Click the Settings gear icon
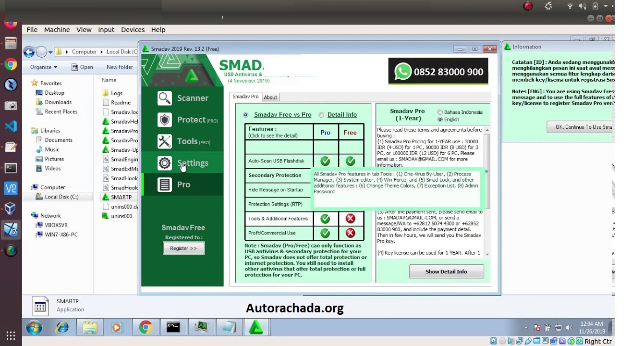The image size is (644, 346). (165, 163)
